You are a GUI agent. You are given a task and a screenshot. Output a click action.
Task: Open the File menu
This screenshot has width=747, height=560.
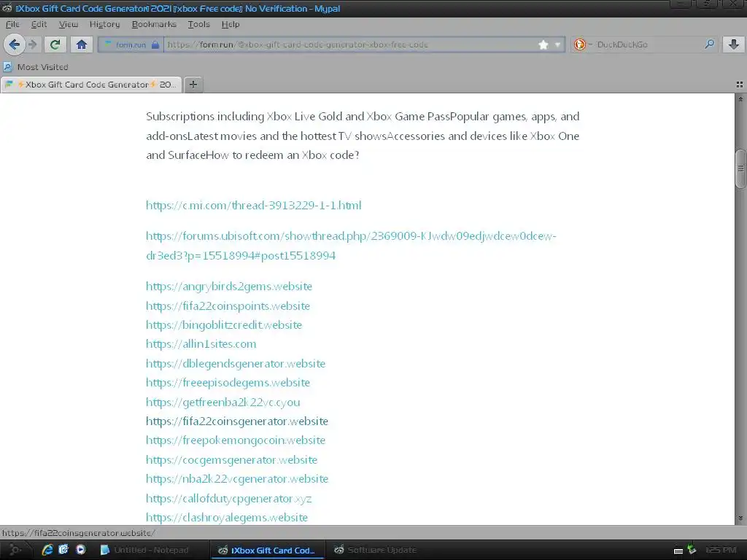[x=12, y=24]
